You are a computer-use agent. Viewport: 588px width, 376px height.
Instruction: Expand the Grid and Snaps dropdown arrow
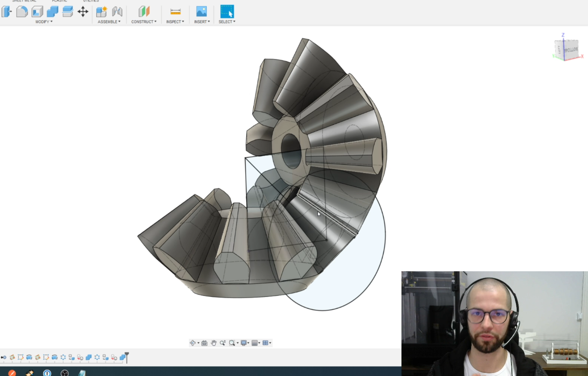tap(259, 343)
